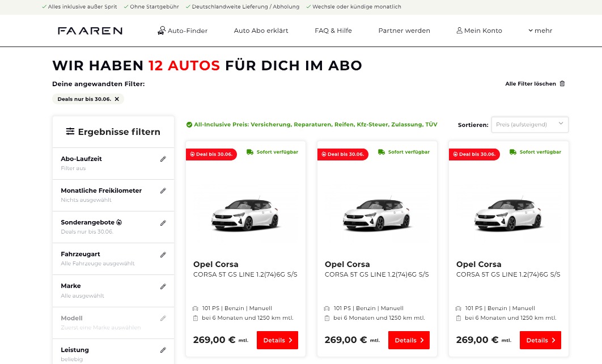Click car icon beside second card's 101 PS
Screen dimensions: 602x364
click(x=327, y=308)
